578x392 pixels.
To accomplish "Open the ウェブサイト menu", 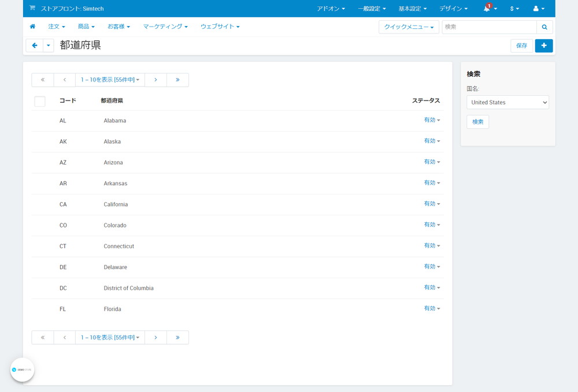I will [x=220, y=27].
